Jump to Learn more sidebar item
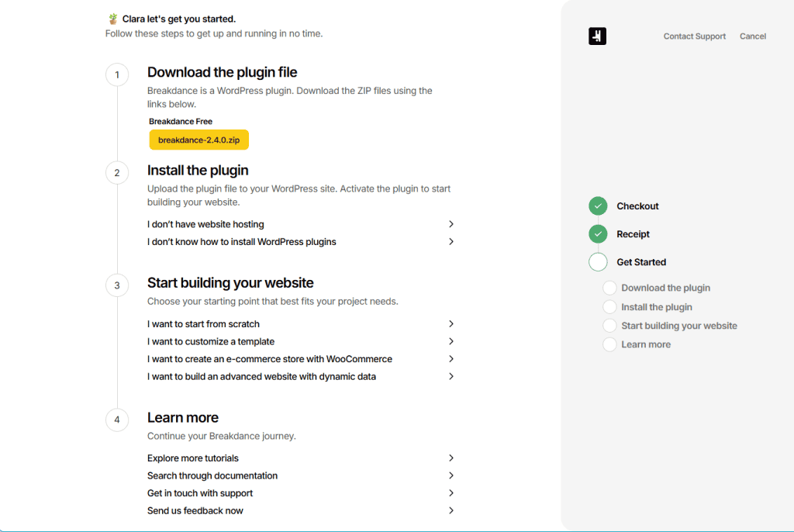Image resolution: width=794 pixels, height=532 pixels. tap(646, 344)
